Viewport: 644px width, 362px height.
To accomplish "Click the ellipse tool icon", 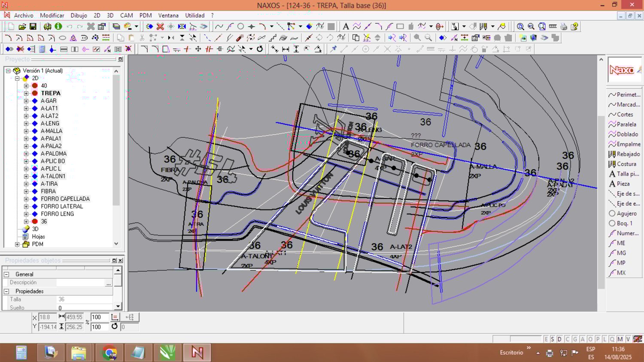I will pos(62,38).
